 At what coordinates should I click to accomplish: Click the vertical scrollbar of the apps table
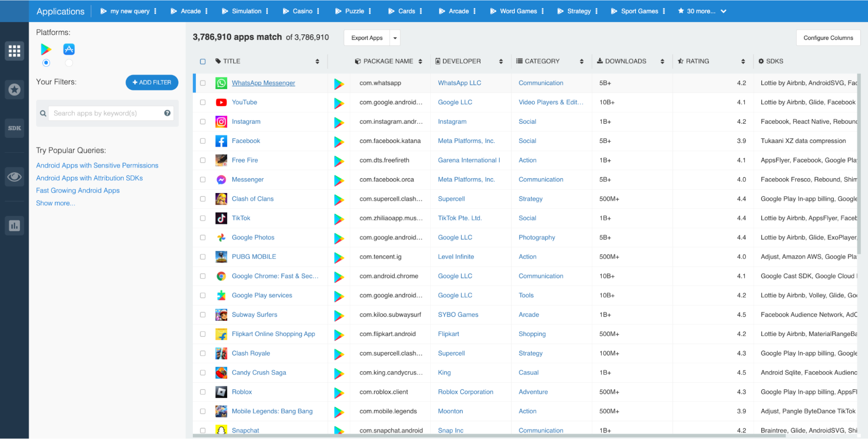tap(859, 164)
